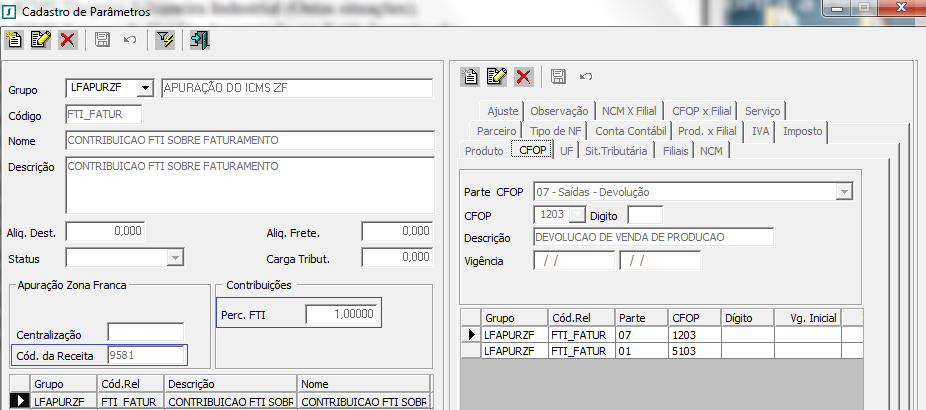Open the CFOP 1203 dropdown arrow
This screenshot has height=410, width=926.
[x=578, y=215]
